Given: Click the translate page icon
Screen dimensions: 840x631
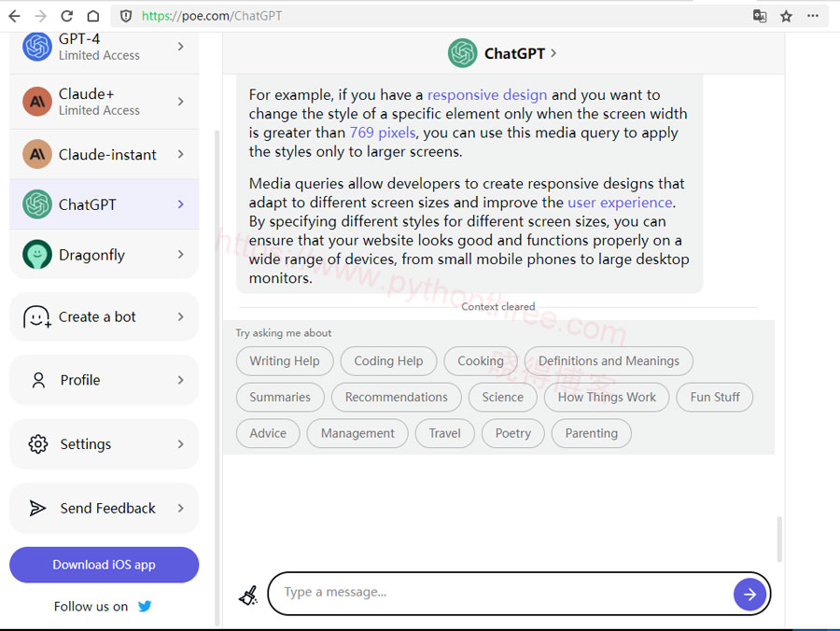Looking at the screenshot, I should point(760,16).
